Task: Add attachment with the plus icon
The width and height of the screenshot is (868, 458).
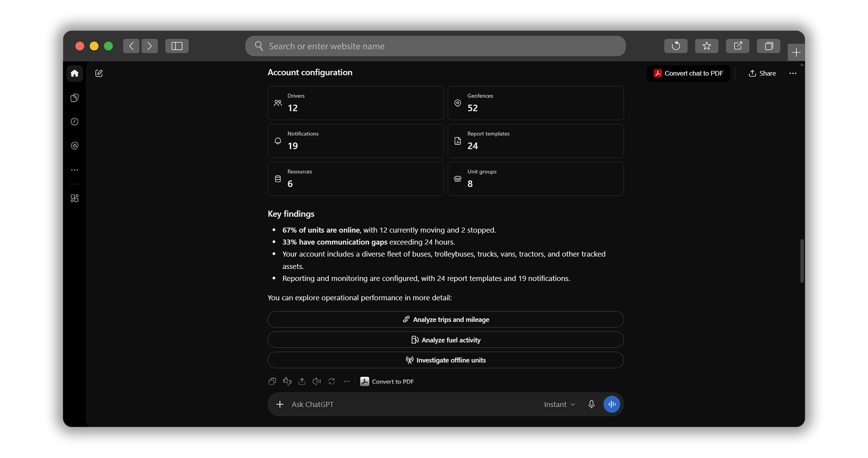Action: (280, 404)
